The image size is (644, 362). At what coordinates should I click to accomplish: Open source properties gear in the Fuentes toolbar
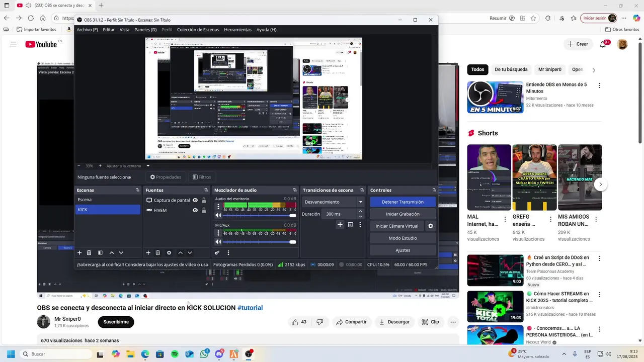coord(169,253)
